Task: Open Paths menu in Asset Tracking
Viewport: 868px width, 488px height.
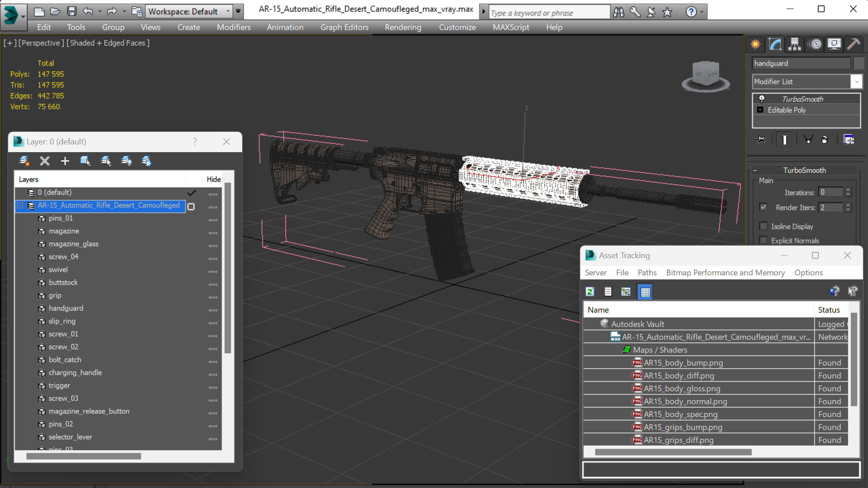Action: coord(647,273)
